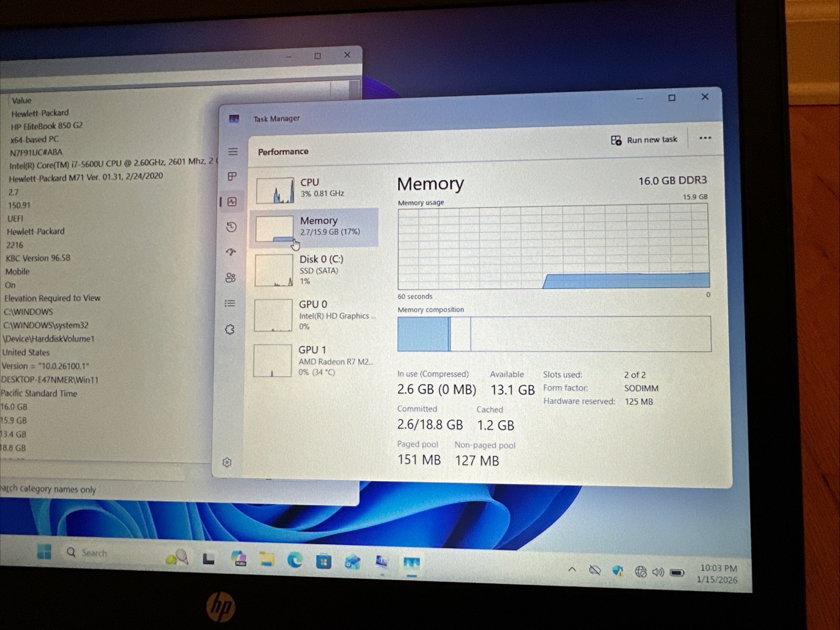This screenshot has height=630, width=840.
Task: Open volume speaker tray icon
Action: pos(658,572)
